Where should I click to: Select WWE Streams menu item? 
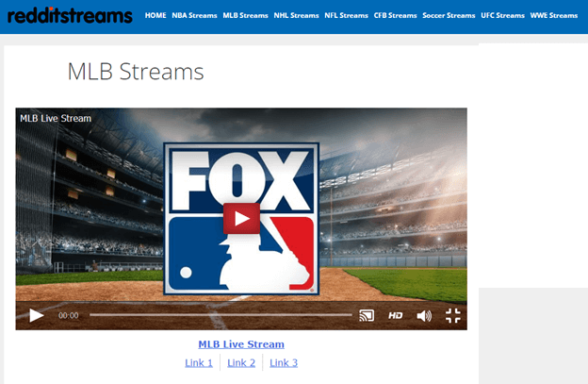(x=554, y=15)
